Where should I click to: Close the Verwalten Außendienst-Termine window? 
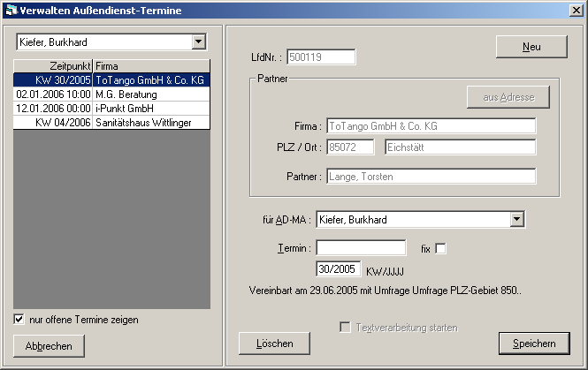(x=576, y=10)
